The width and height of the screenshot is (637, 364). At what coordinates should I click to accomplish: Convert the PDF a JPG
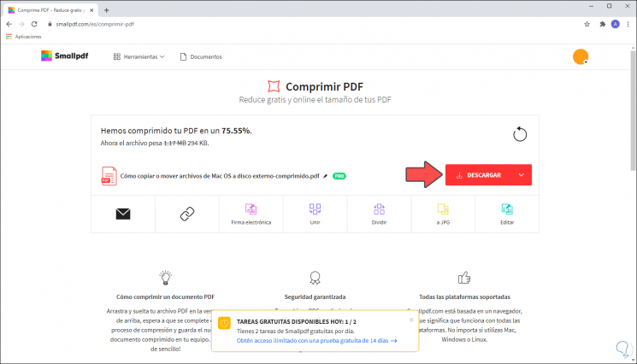point(443,214)
